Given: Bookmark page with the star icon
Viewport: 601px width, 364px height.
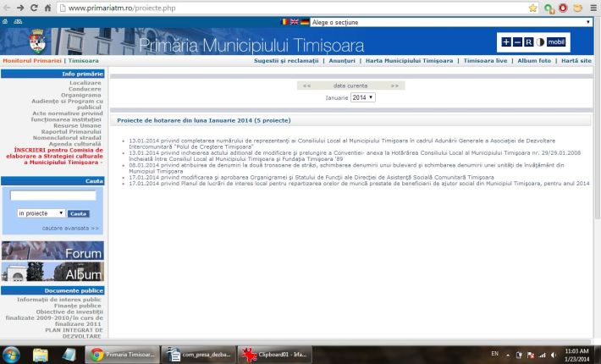Looking at the screenshot, I should 532,8.
